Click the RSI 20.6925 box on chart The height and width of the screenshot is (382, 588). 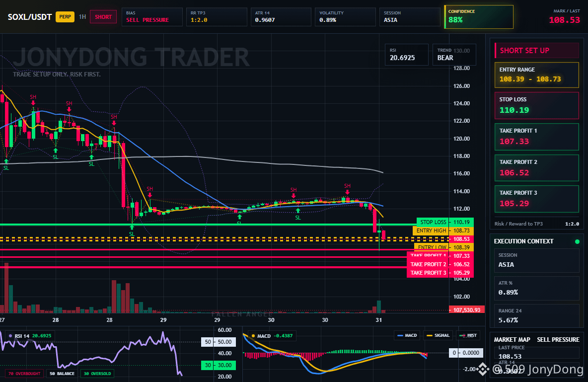407,55
